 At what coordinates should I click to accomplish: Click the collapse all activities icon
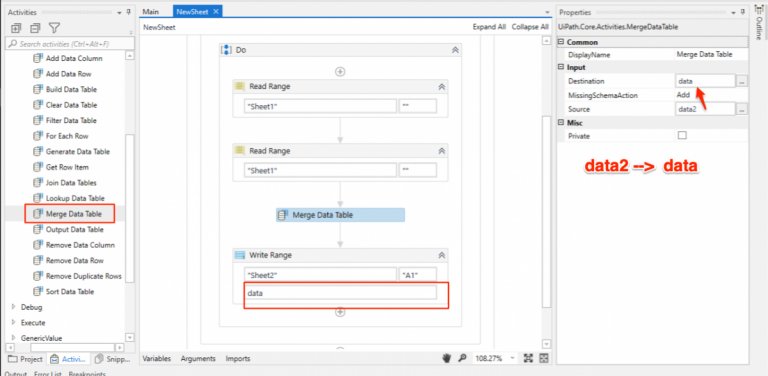coord(35,28)
